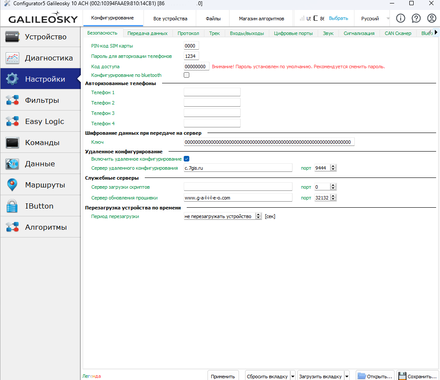
Task: Open the Маршруты sidebar item
Action: 40,185
